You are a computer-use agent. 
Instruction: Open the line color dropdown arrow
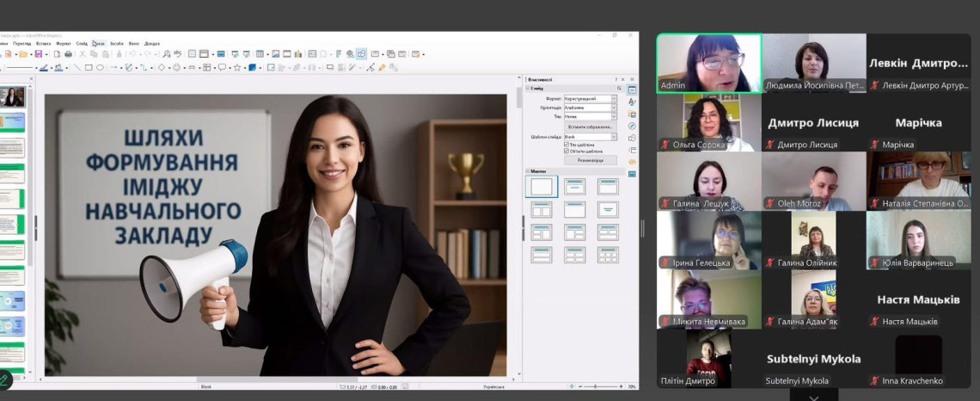pyautogui.click(x=52, y=68)
